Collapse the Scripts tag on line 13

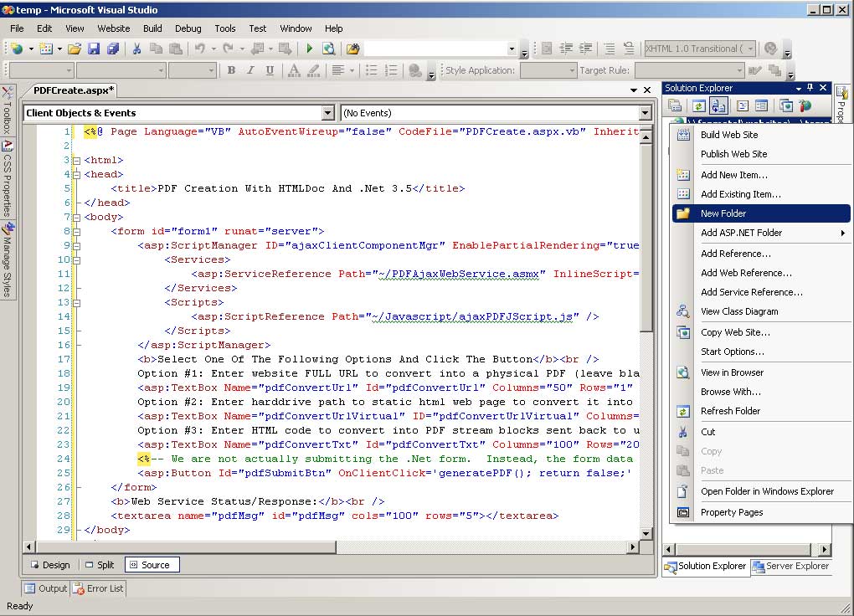[x=77, y=303]
